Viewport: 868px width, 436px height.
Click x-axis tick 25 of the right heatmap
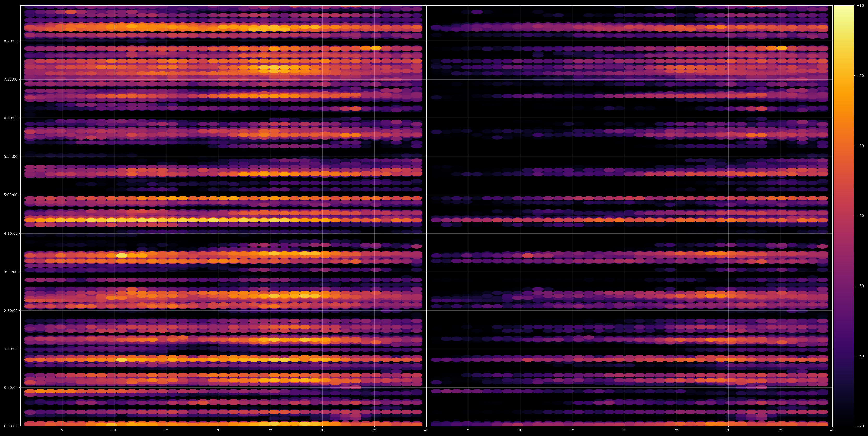[676, 430]
